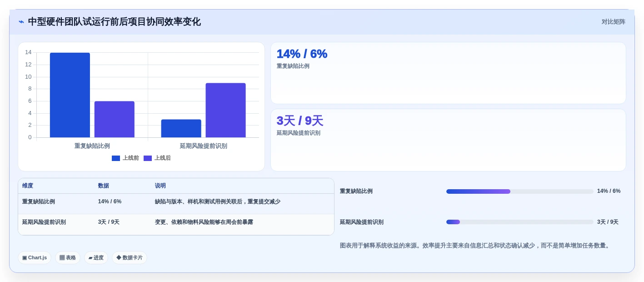Click the 对比矩阵 label in header
This screenshot has height=282, width=644.
tap(613, 22)
